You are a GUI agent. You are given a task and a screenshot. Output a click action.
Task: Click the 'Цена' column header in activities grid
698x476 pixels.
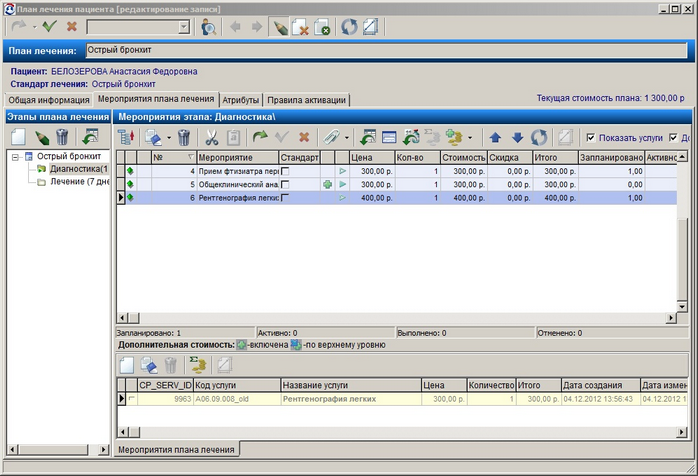coord(372,157)
